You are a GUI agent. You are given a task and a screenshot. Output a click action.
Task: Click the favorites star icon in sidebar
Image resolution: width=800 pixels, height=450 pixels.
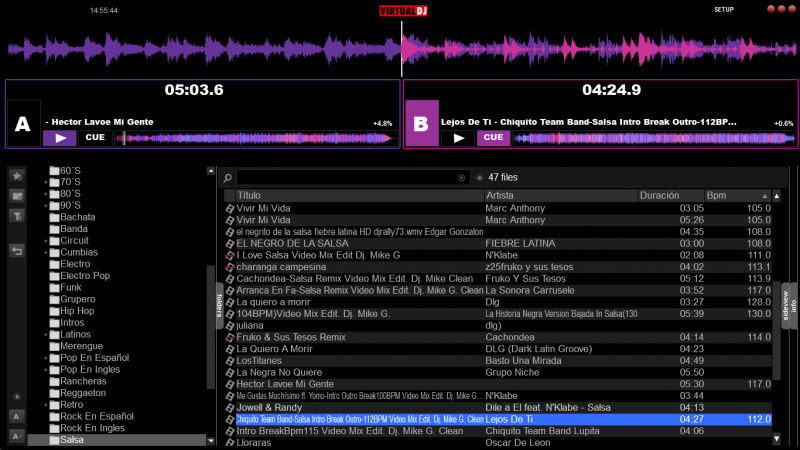coord(17,176)
